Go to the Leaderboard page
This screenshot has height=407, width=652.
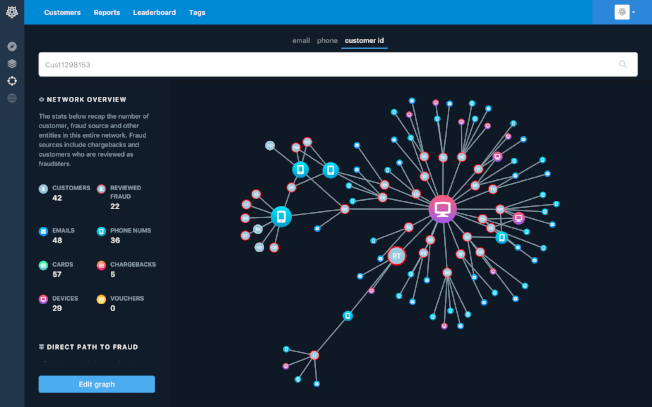[x=154, y=12]
